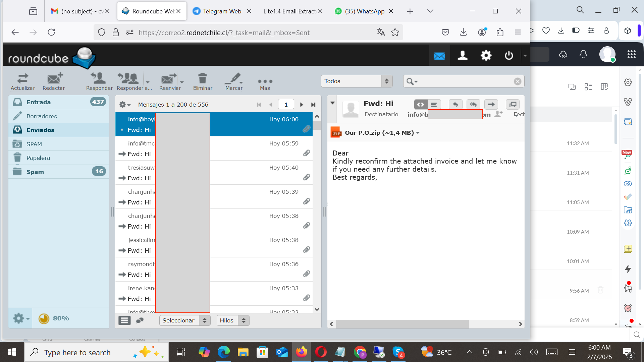Image resolution: width=644 pixels, height=362 pixels.
Task: Switch to the Telegram Web tab
Action: click(221, 11)
